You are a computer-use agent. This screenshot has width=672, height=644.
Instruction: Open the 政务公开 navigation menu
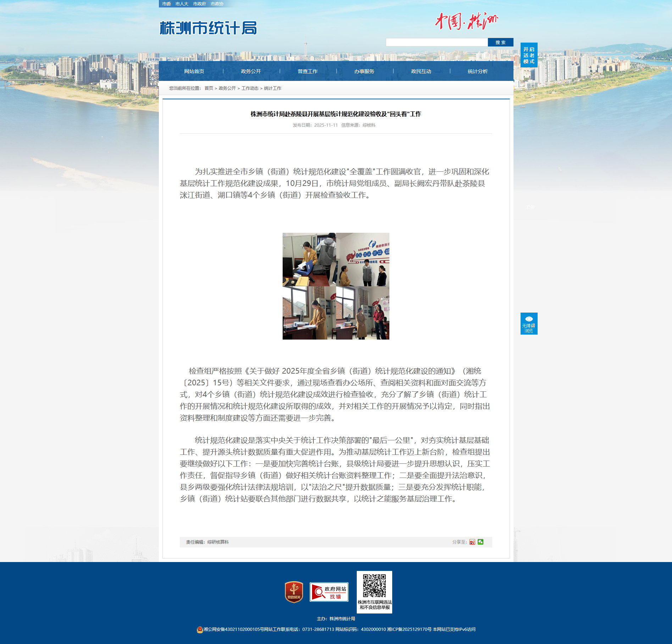click(251, 71)
